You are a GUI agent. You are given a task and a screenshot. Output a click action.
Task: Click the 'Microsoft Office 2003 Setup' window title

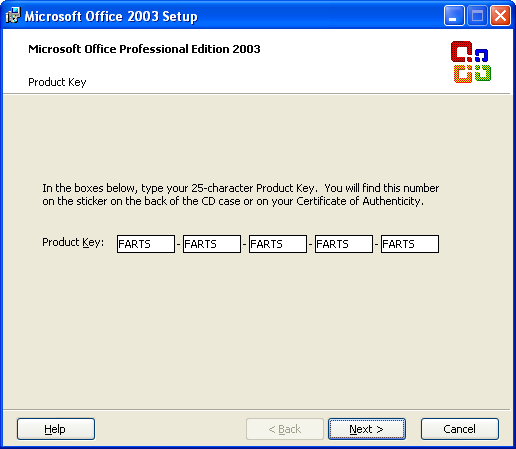pos(111,16)
